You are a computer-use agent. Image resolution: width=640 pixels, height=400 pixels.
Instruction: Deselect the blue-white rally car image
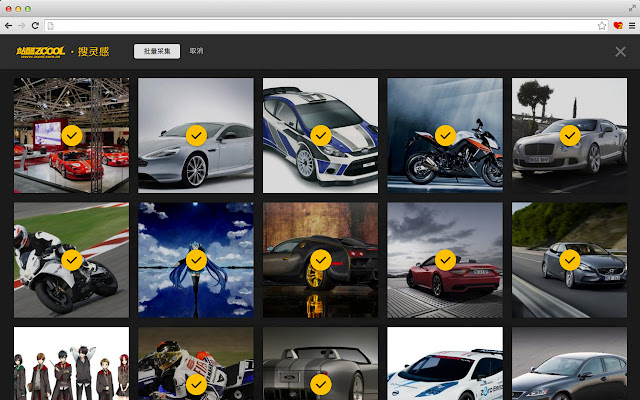coord(321,136)
